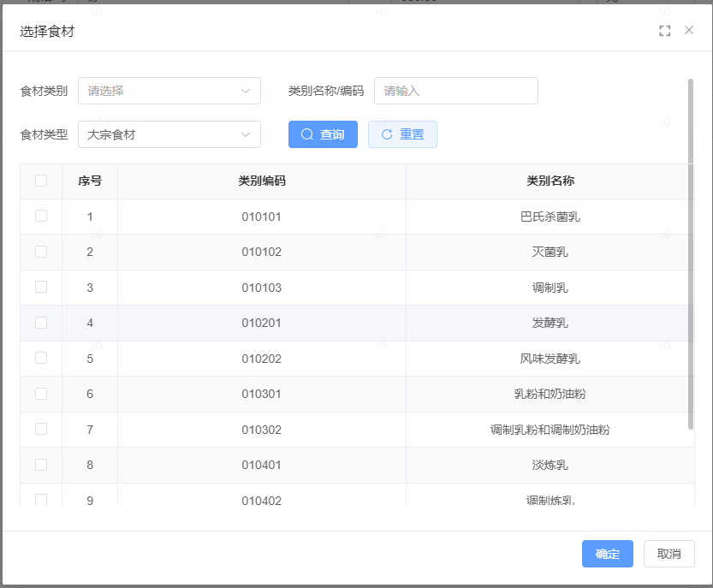Tick the checkbox for row 调制乳
The width and height of the screenshot is (713, 588).
[41, 288]
